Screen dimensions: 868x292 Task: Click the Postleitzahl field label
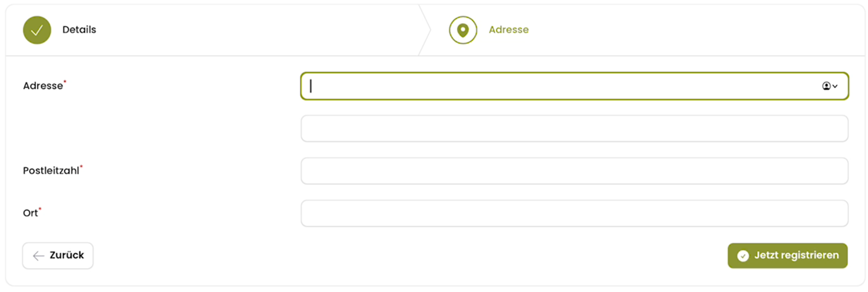pyautogui.click(x=51, y=171)
